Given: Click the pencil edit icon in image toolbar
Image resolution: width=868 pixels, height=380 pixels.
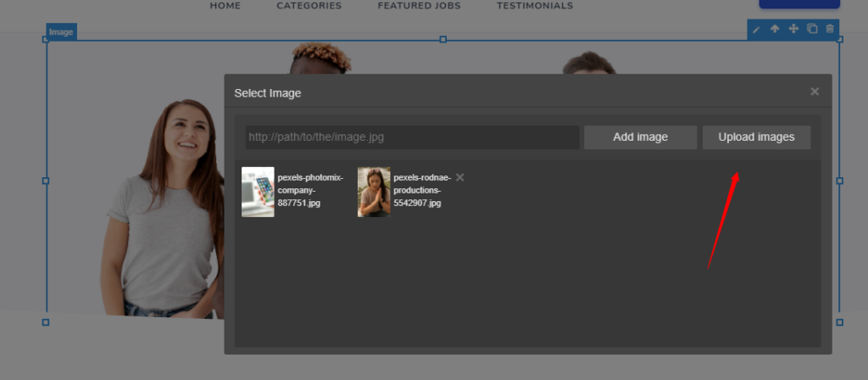Looking at the screenshot, I should pos(757,29).
